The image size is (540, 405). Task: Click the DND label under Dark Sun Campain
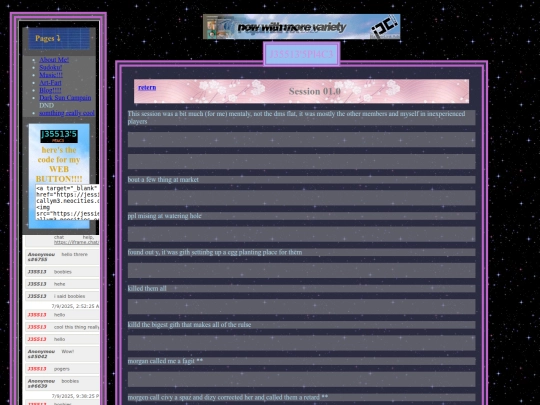46,105
